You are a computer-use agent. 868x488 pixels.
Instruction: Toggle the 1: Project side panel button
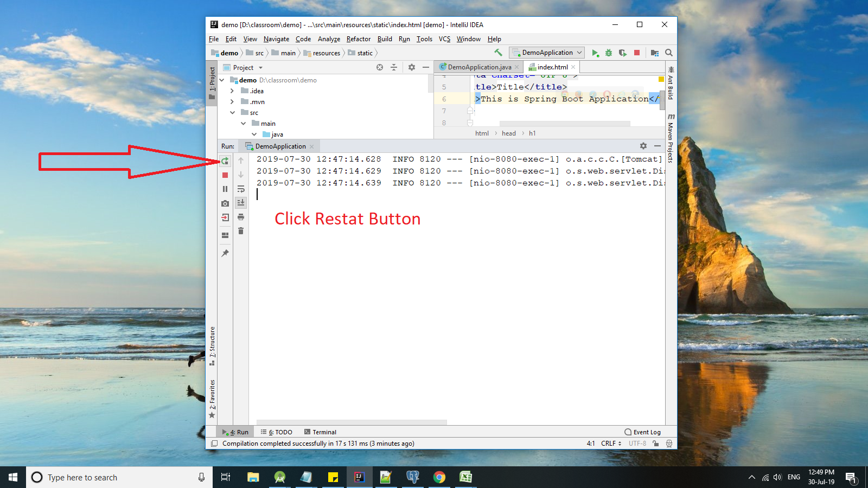pos(212,83)
